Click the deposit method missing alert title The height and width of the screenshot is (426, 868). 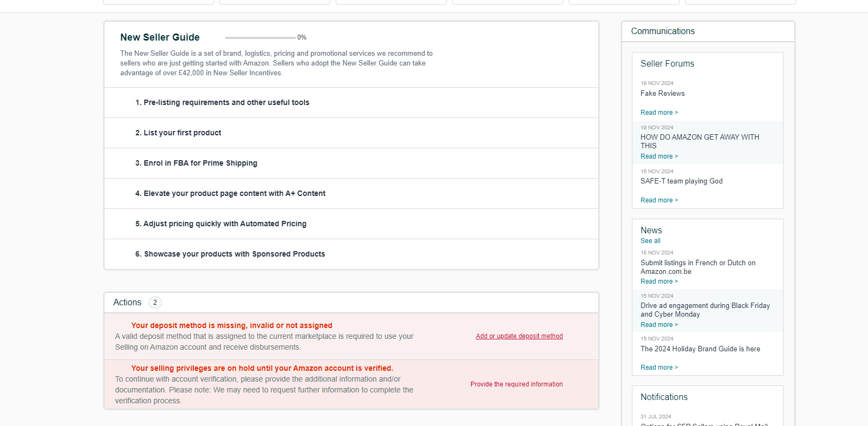pyautogui.click(x=232, y=325)
